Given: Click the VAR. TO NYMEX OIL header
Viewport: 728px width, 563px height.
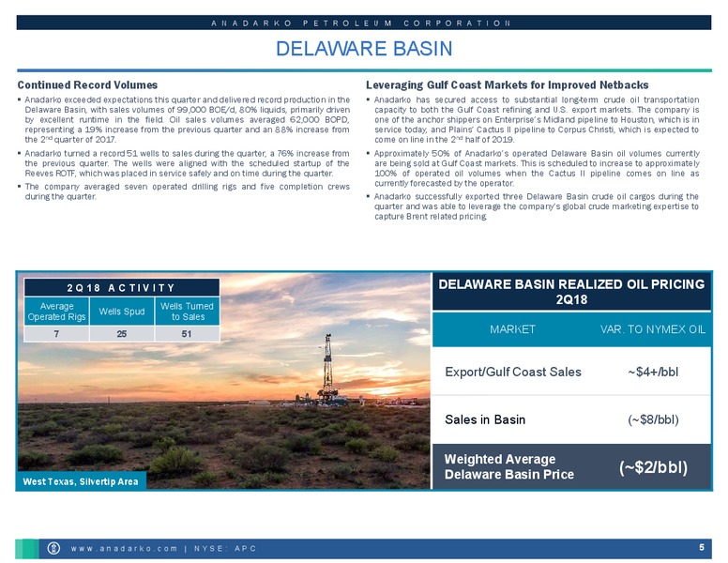Looking at the screenshot, I should tap(653, 329).
